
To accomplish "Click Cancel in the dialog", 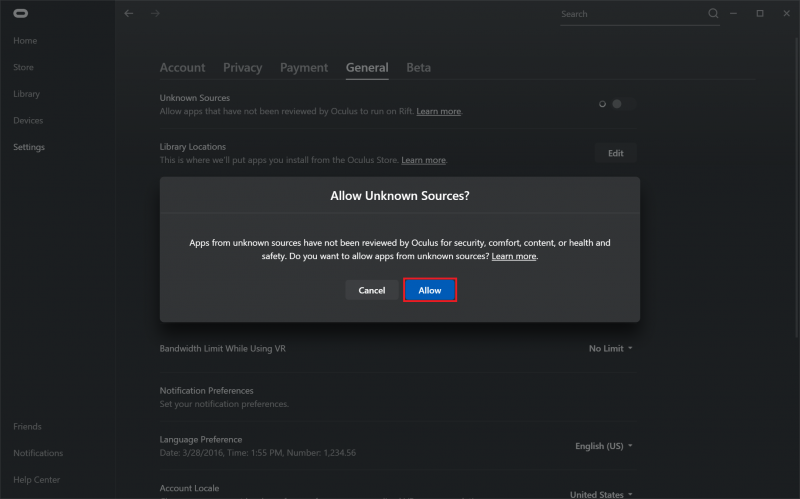I will point(371,290).
